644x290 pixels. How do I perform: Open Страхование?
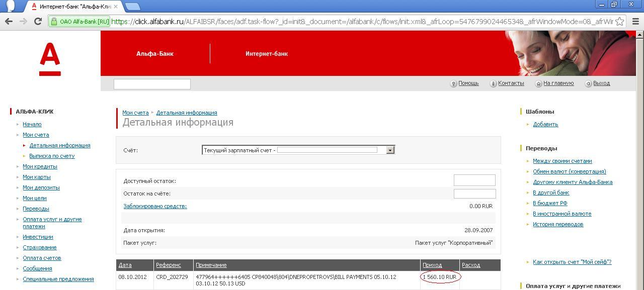[x=40, y=247]
